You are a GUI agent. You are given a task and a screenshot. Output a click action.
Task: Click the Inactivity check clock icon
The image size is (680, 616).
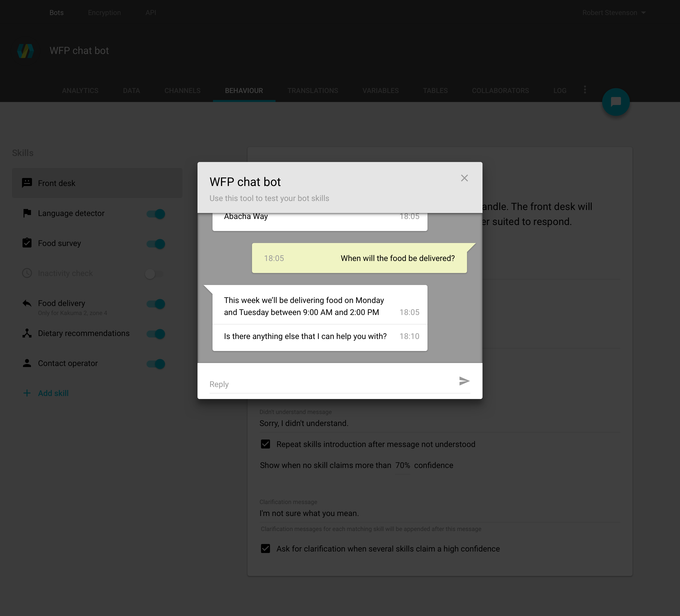[27, 273]
